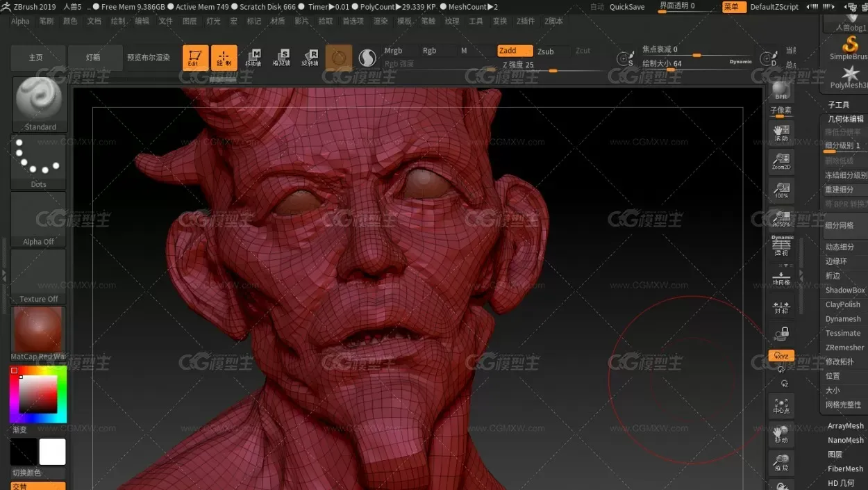The height and width of the screenshot is (490, 868).
Task: Select the PolyMesh3D star tool
Action: click(x=850, y=78)
